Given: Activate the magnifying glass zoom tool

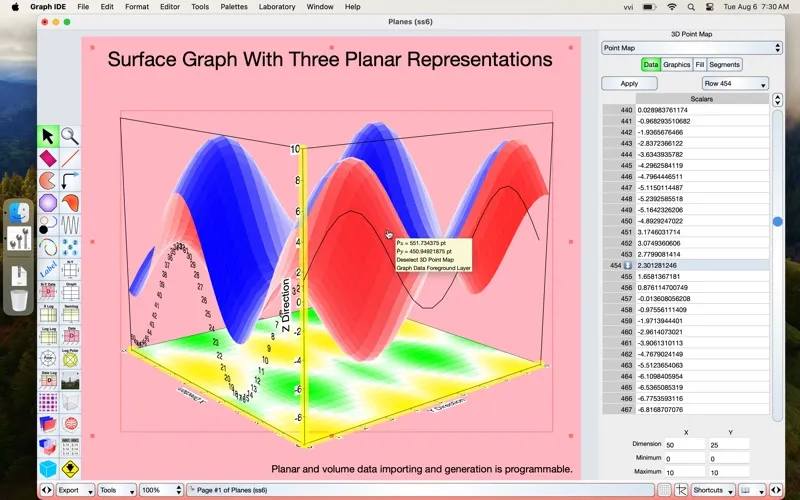Looking at the screenshot, I should point(70,136).
